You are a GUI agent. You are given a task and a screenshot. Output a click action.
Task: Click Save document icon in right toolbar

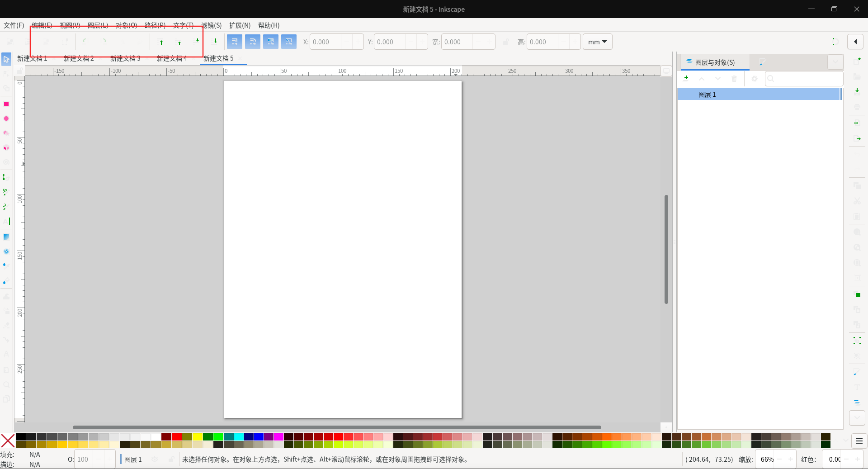coord(857,91)
